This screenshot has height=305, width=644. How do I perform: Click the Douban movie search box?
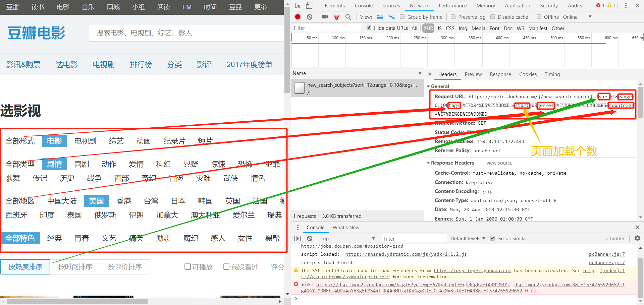tap(186, 33)
